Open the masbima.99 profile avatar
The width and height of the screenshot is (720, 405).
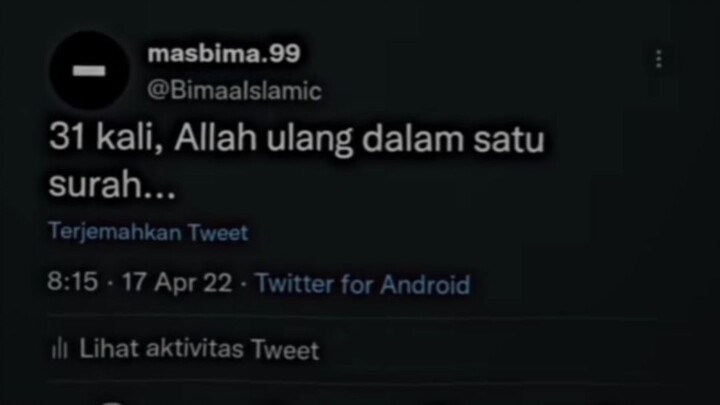[90, 70]
